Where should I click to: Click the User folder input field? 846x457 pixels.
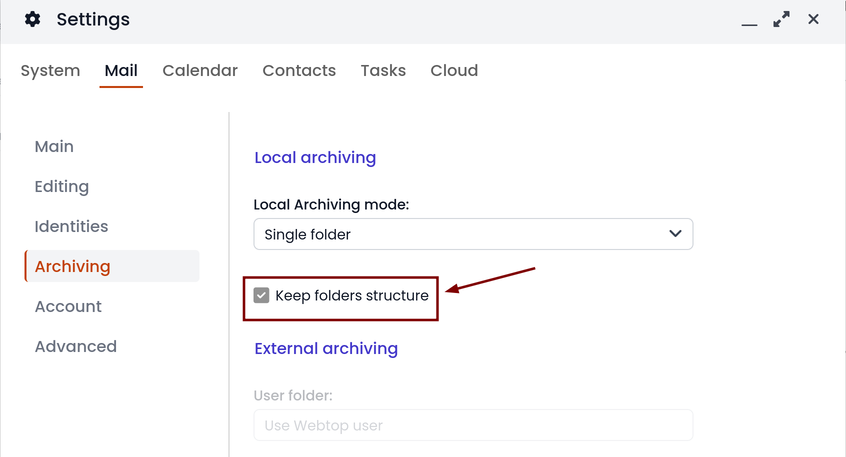pyautogui.click(x=473, y=425)
